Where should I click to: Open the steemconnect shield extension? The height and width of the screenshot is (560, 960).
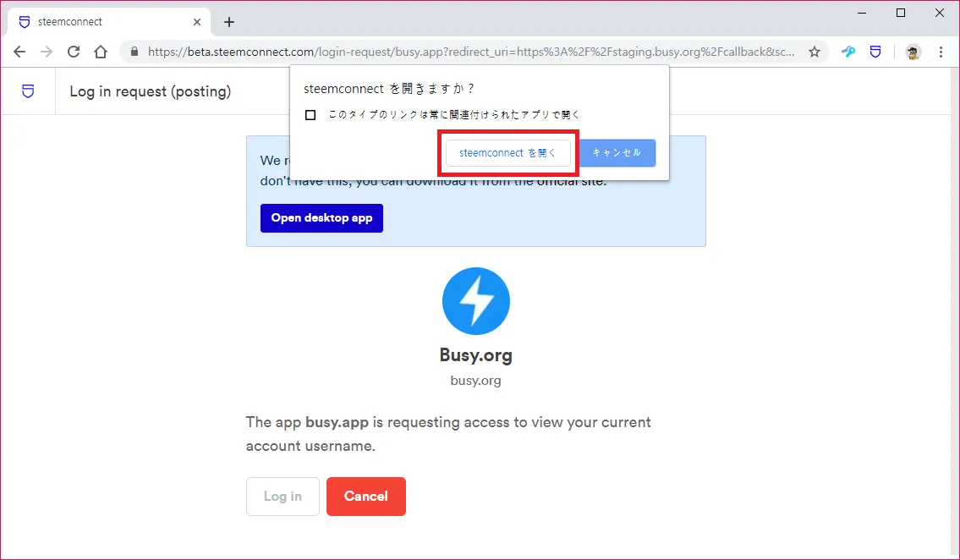pyautogui.click(x=875, y=52)
